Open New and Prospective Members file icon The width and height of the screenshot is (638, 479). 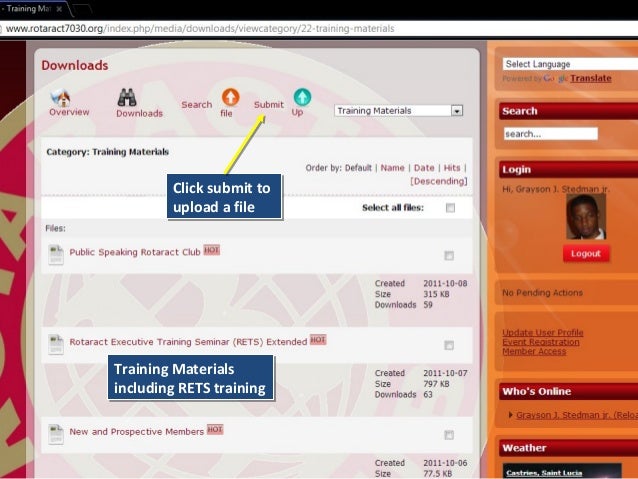(x=56, y=434)
